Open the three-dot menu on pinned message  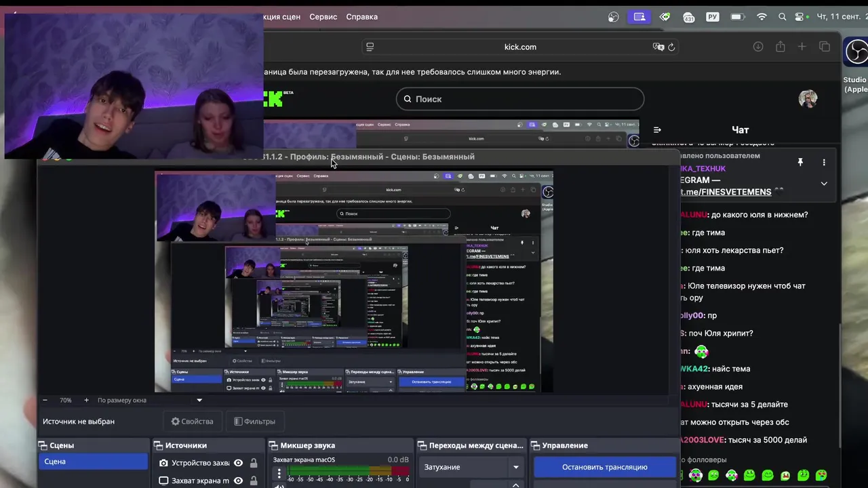[824, 162]
